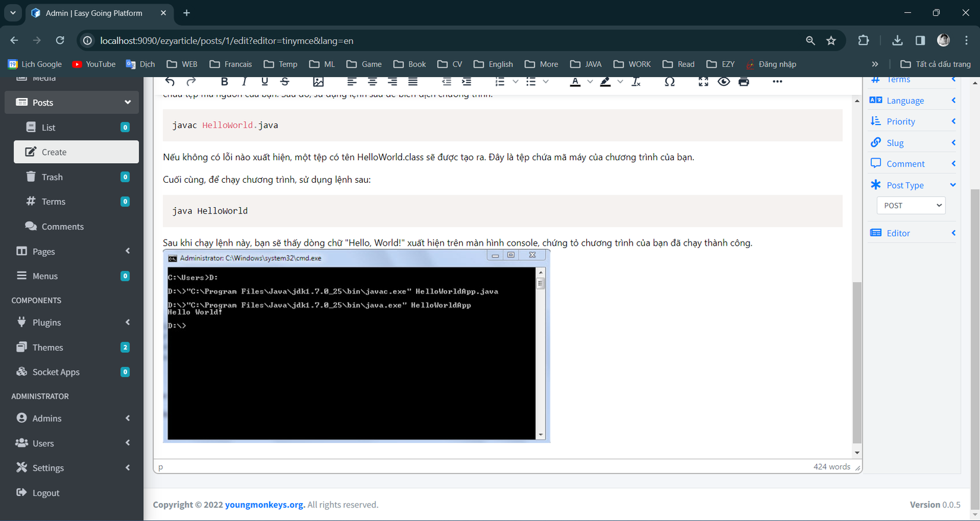Expand the Admins menu
This screenshot has width=980, height=521.
pyautogui.click(x=72, y=418)
